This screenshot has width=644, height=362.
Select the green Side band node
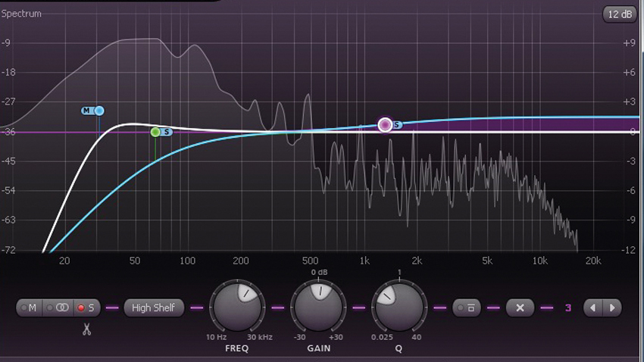click(x=155, y=132)
